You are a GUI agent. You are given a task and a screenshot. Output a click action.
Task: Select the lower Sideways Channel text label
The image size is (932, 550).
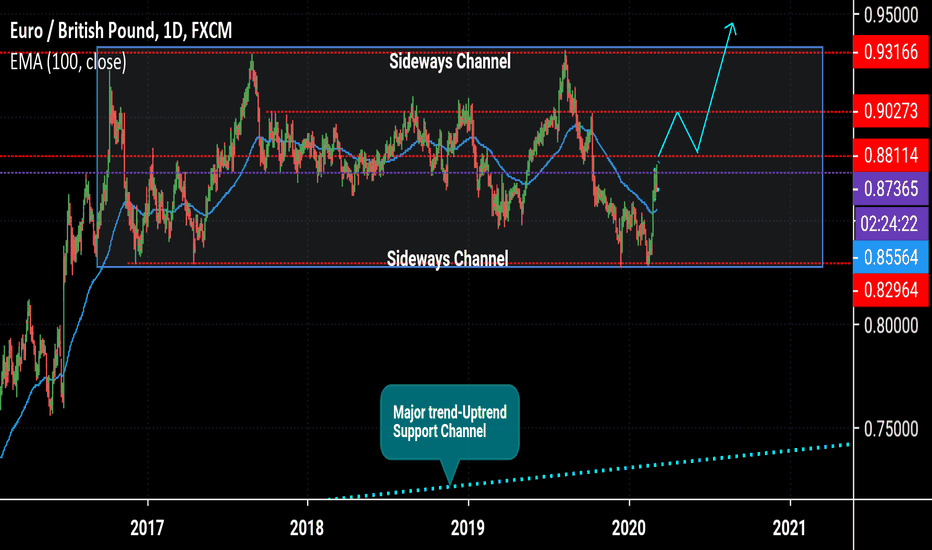(x=448, y=259)
